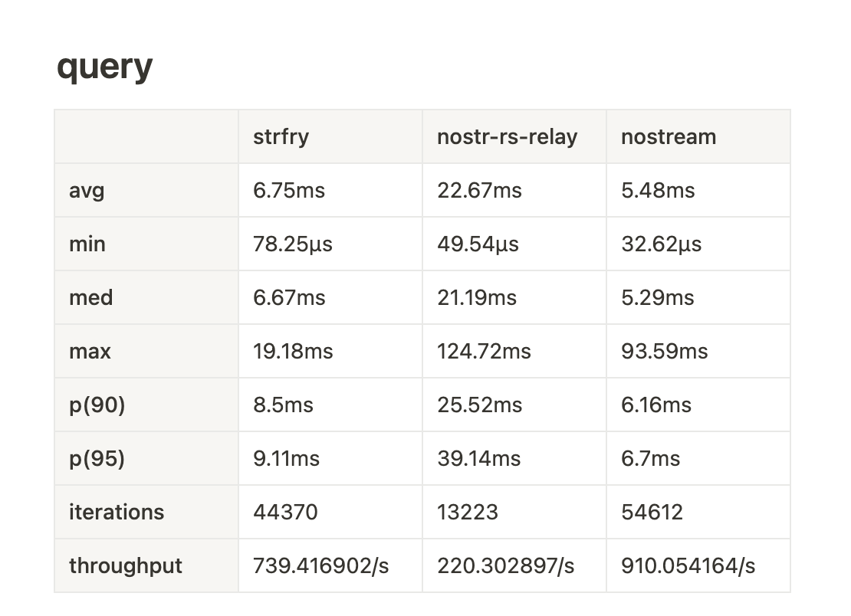Click the iterations row label
Viewport: 851px width, 616px height.
pyautogui.click(x=116, y=513)
